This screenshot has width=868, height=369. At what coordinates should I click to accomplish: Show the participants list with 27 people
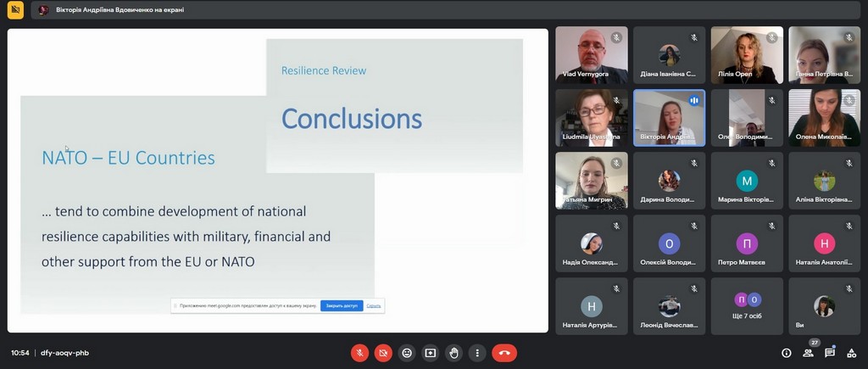[x=808, y=353]
